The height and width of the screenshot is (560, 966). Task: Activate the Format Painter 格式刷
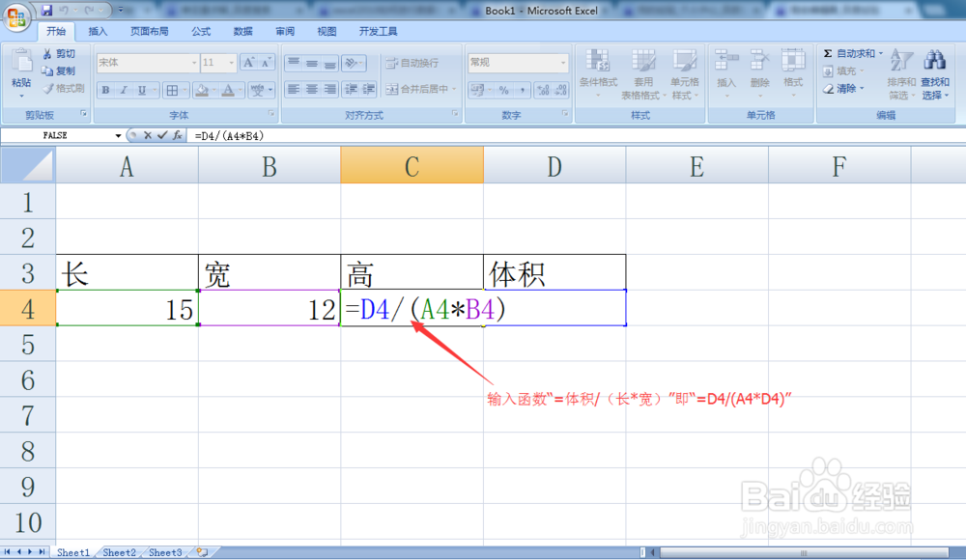64,88
